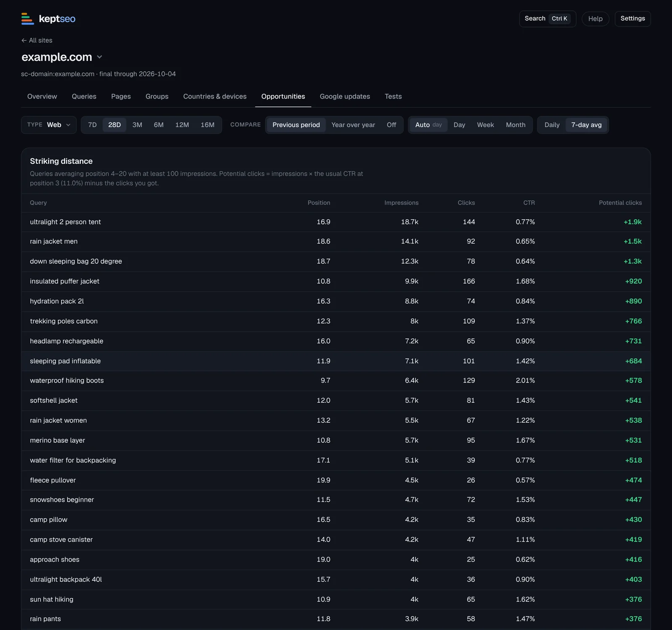Sort table by CTR column header
Image resolution: width=672 pixels, height=630 pixels.
pos(529,203)
